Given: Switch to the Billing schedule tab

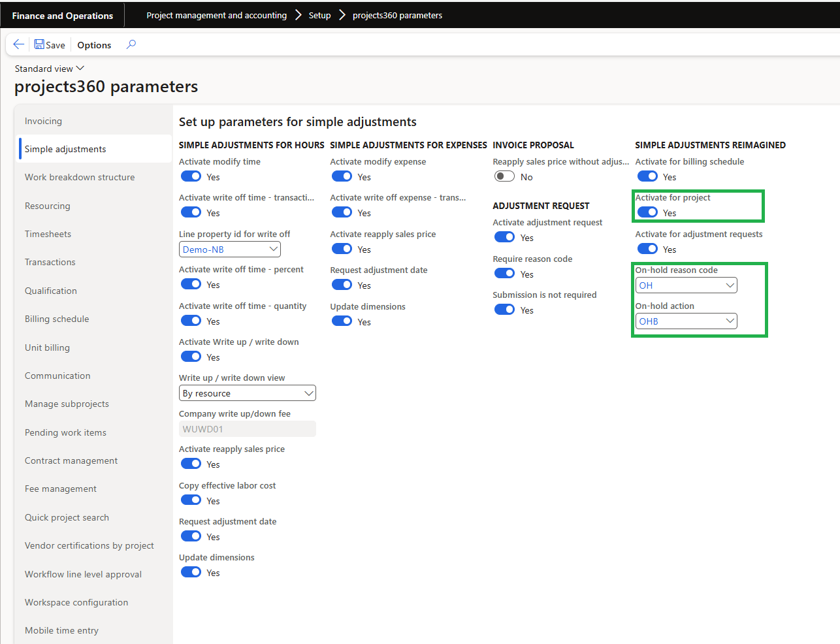Looking at the screenshot, I should (x=57, y=319).
